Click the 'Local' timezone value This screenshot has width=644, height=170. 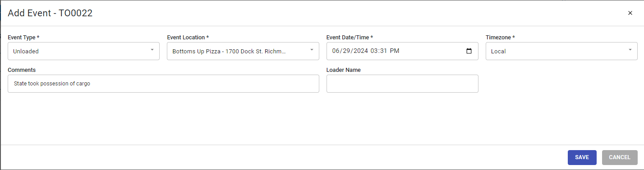[498, 52]
